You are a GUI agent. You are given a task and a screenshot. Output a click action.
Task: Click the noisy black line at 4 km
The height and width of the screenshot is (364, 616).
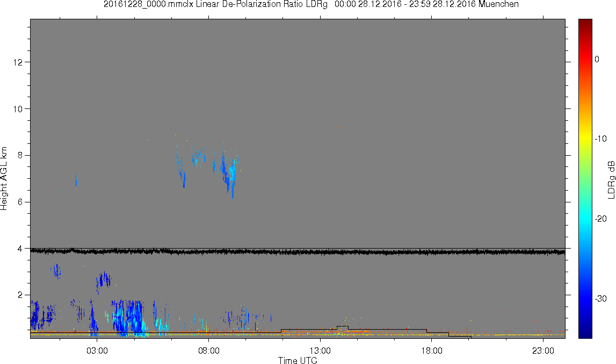pos(298,252)
